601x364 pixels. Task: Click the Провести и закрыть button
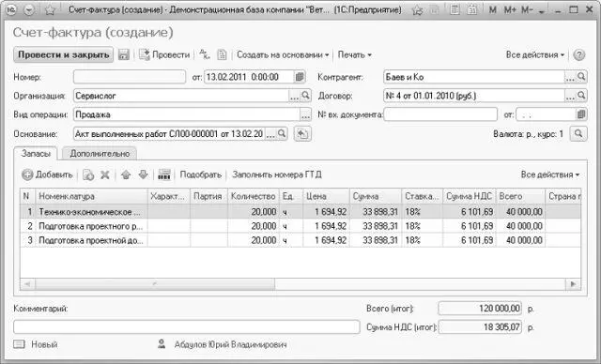coord(64,54)
